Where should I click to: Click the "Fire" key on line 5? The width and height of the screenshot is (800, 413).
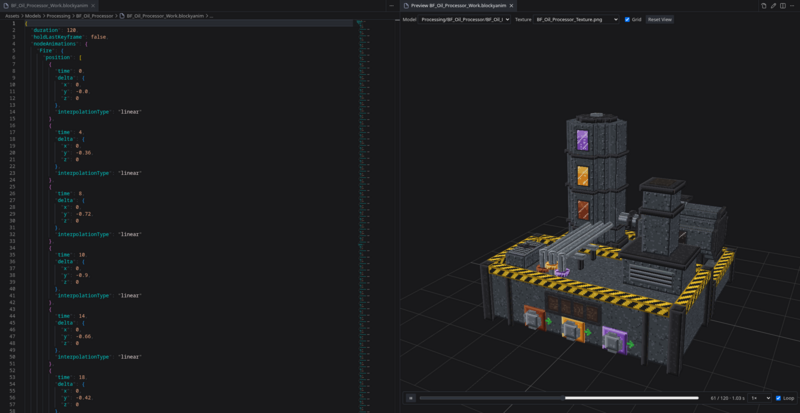(45, 51)
